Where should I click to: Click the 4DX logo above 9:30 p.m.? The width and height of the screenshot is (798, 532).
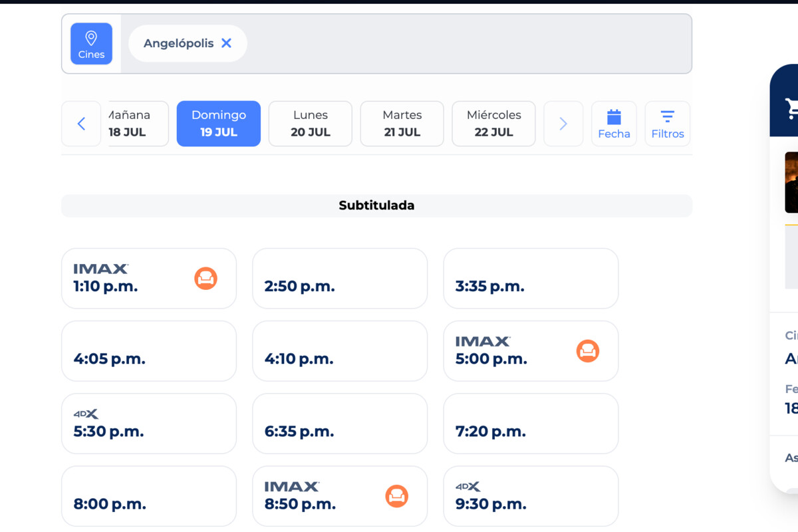[468, 487]
